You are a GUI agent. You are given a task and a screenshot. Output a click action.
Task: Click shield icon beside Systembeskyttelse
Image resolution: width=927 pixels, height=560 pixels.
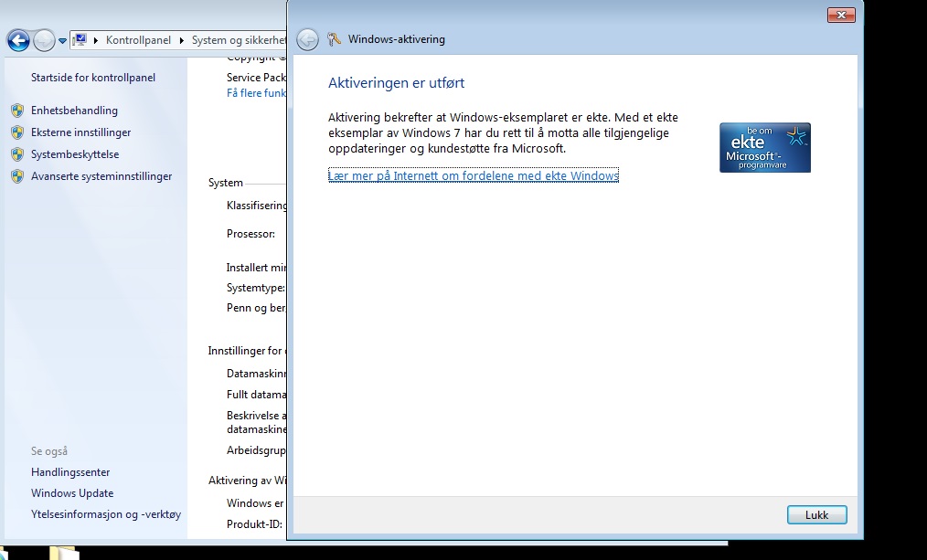pos(17,154)
